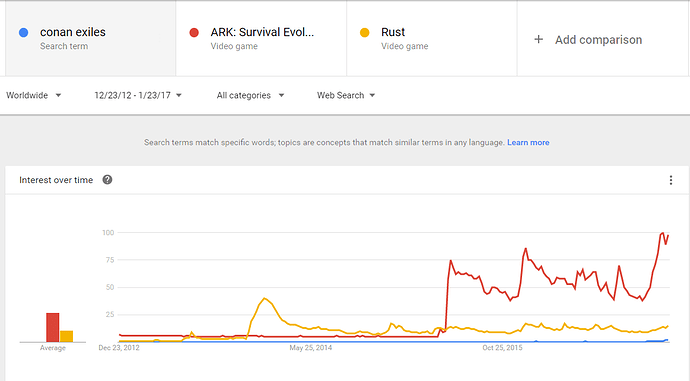This screenshot has width=690, height=381.
Task: Click the plus icon for Add comparison
Action: click(x=538, y=40)
